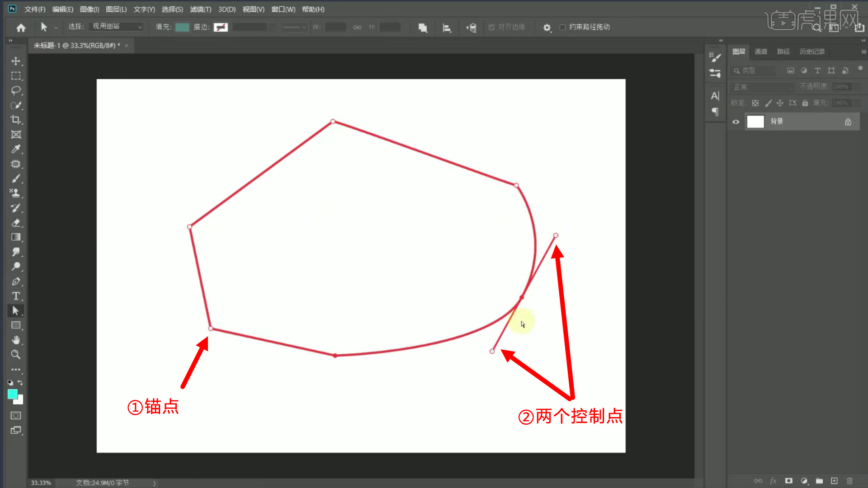Image resolution: width=868 pixels, height=488 pixels.
Task: Create a new group folder
Action: (819, 481)
